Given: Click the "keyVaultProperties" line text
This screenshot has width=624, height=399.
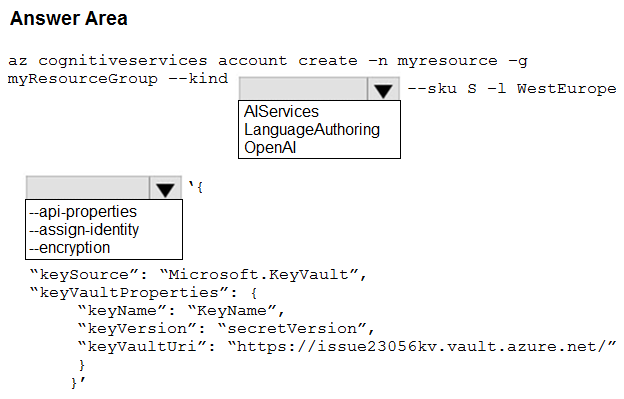Looking at the screenshot, I should tap(144, 293).
